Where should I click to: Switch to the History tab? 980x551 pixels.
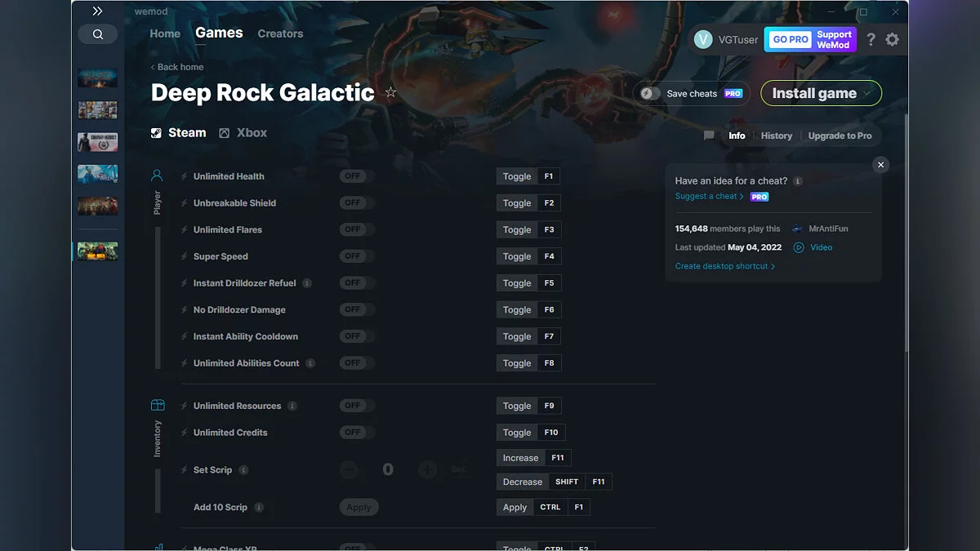tap(776, 136)
